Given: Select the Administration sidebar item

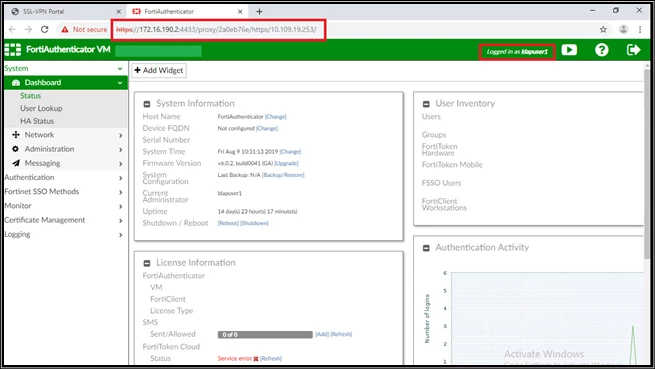Looking at the screenshot, I should click(x=49, y=149).
